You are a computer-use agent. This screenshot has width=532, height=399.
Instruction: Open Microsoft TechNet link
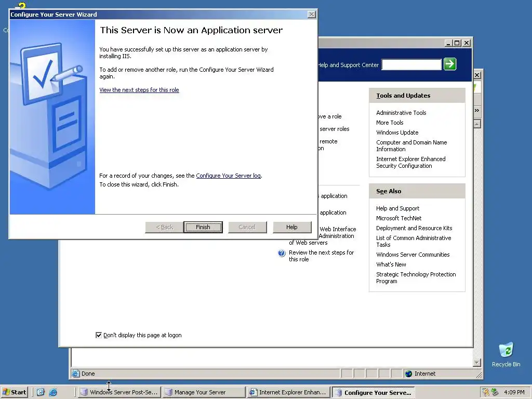[398, 218]
